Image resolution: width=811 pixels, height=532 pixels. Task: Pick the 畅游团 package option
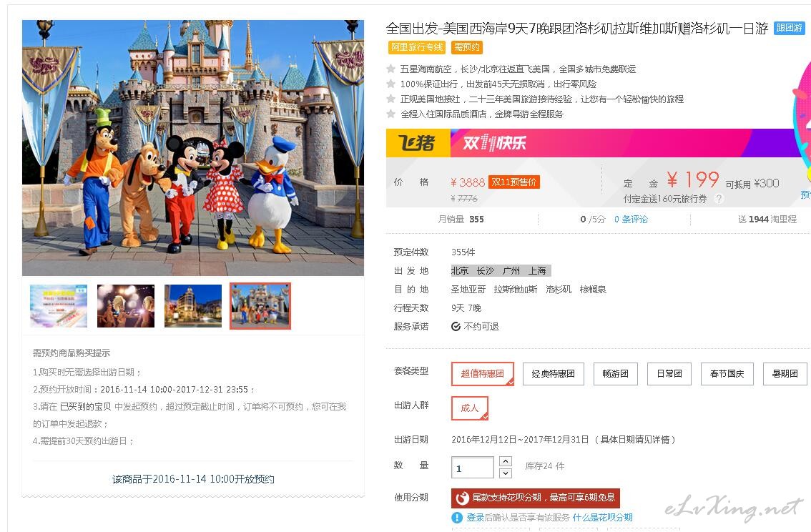click(x=615, y=374)
